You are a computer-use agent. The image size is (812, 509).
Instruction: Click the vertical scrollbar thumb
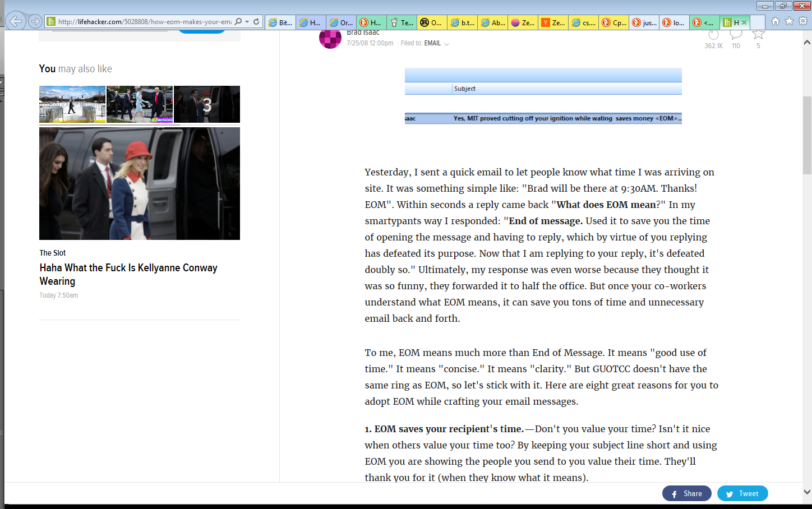[807, 135]
